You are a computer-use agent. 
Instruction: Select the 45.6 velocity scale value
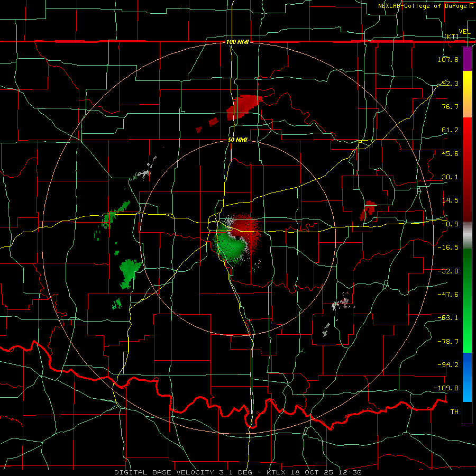[x=450, y=153]
